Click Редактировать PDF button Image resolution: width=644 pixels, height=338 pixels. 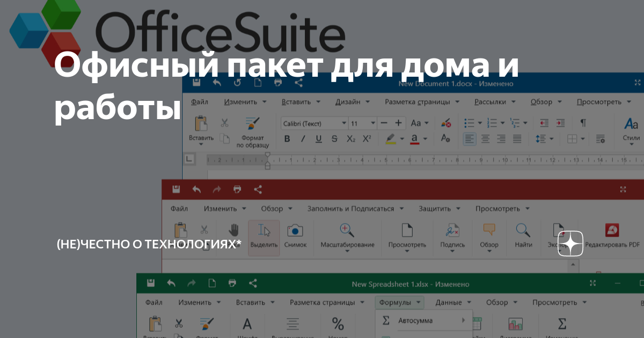(612, 236)
